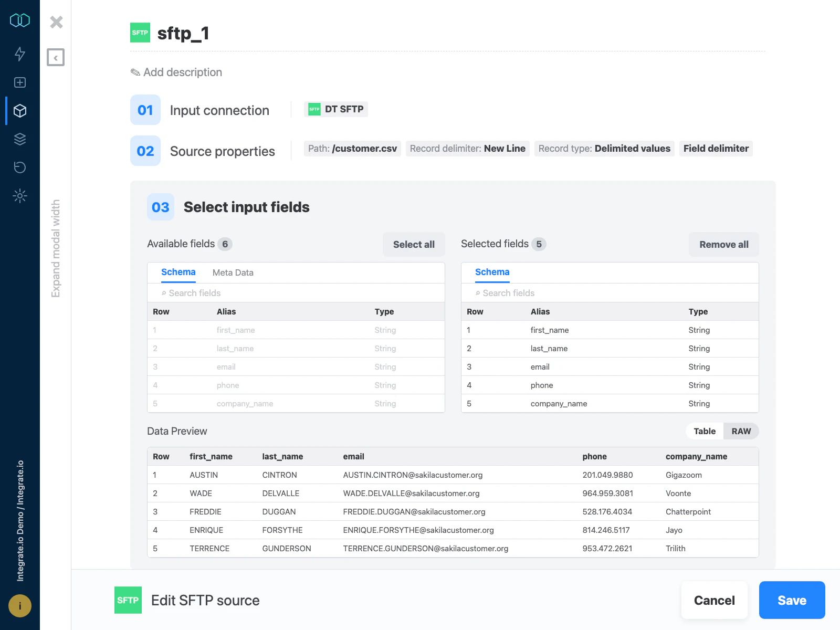Click the Expand modal width label
This screenshot has height=630, width=840.
click(56, 248)
